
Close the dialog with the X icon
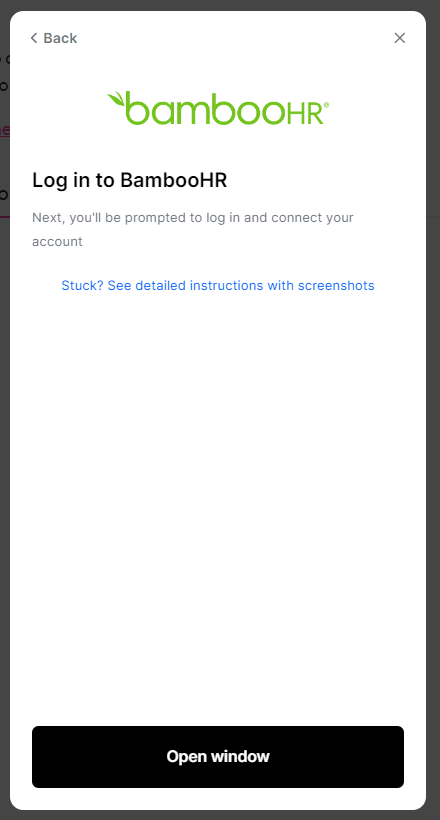point(400,38)
